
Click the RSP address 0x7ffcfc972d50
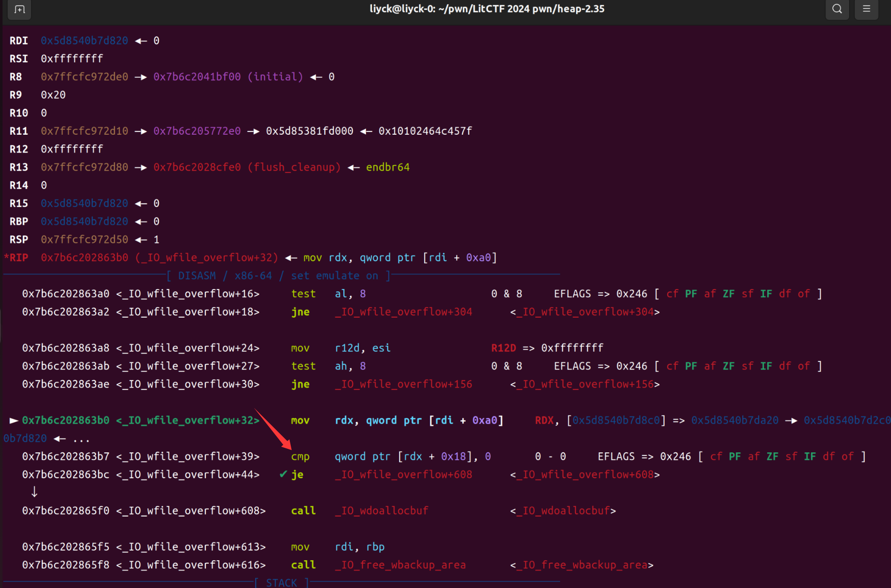pyautogui.click(x=84, y=239)
